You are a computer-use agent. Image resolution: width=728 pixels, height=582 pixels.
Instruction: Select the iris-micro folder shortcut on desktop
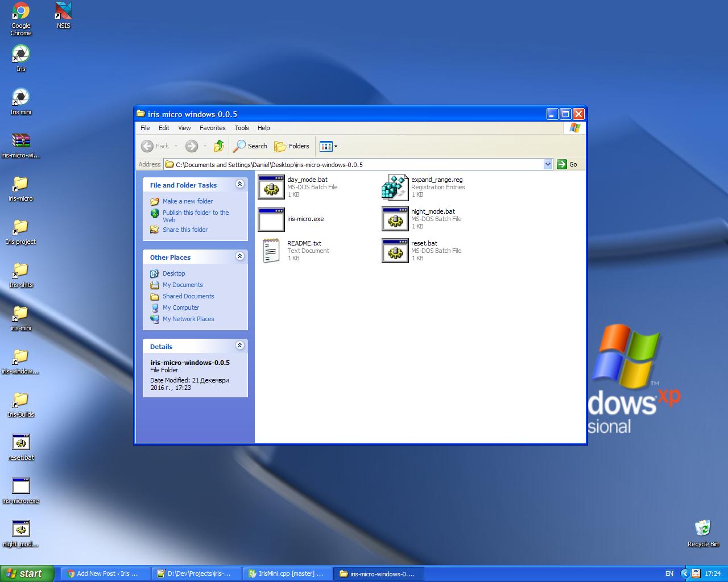click(21, 188)
